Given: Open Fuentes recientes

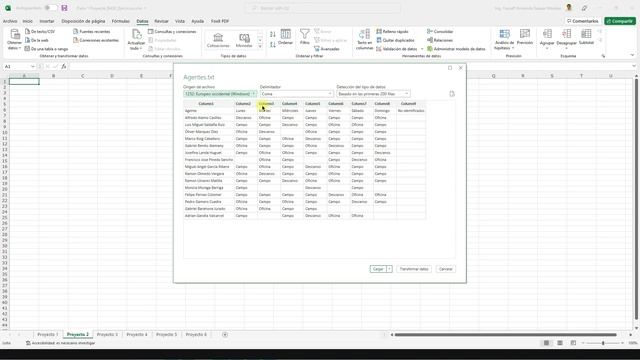Looking at the screenshot, I should [x=91, y=31].
